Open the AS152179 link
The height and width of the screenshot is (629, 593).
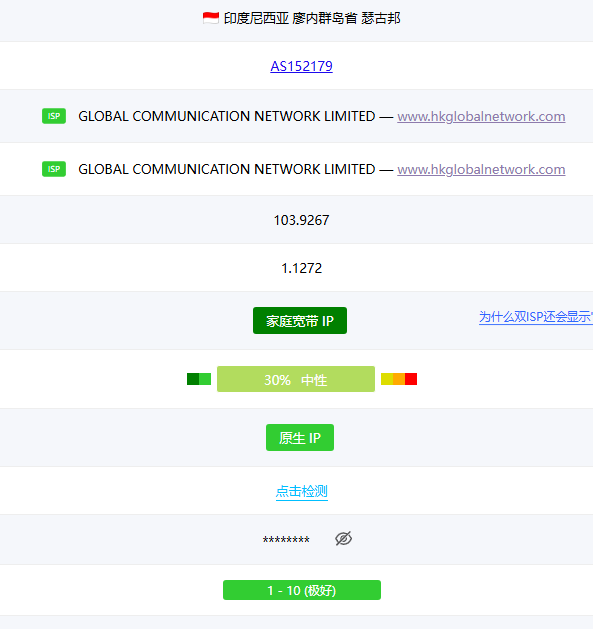click(301, 66)
